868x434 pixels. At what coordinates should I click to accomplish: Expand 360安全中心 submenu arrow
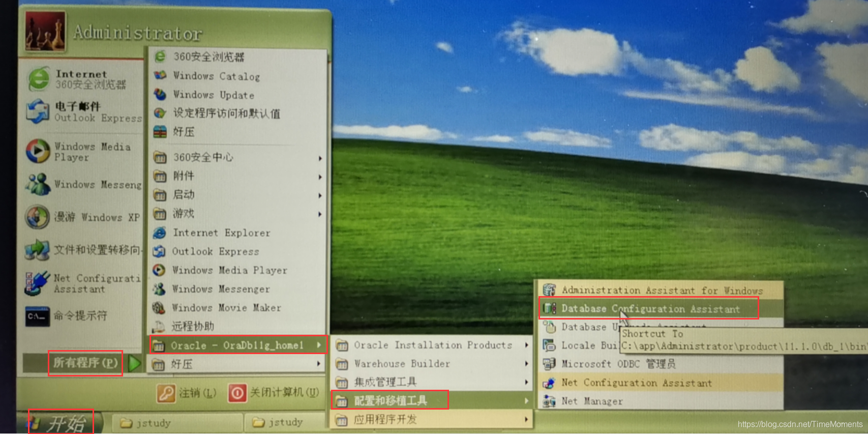click(320, 158)
